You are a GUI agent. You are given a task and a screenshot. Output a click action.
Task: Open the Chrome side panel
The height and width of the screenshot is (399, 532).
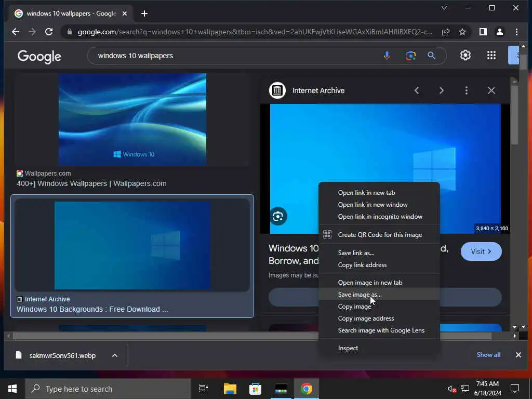pyautogui.click(x=483, y=32)
